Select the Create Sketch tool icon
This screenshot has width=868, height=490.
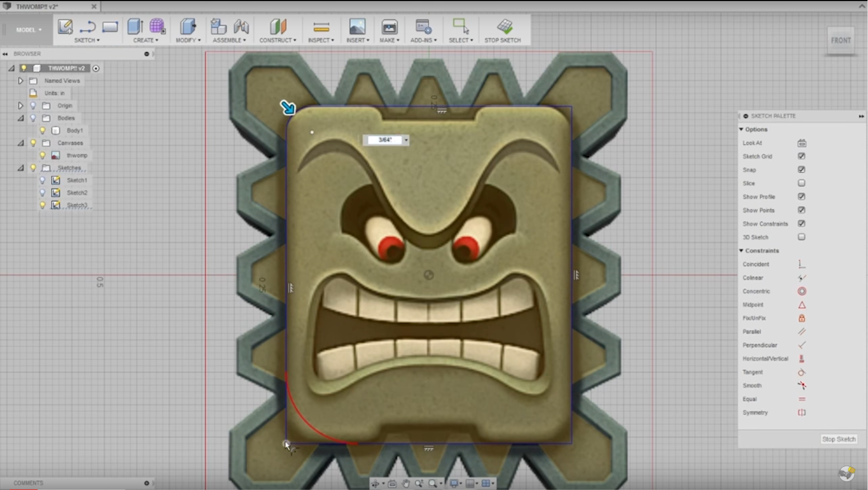(65, 26)
